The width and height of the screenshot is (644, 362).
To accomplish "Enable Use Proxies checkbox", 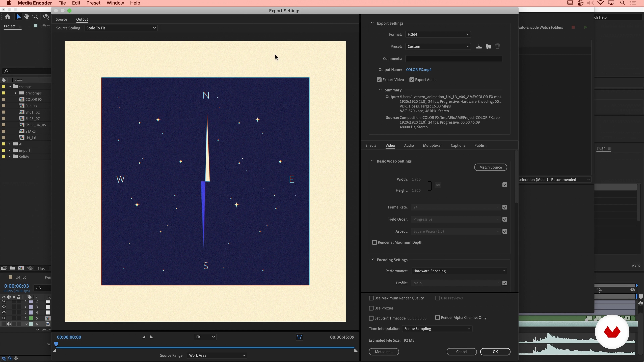I will pos(371,308).
